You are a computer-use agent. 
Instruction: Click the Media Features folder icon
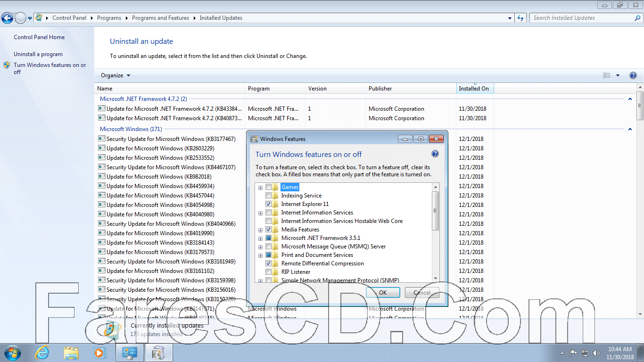coord(276,230)
